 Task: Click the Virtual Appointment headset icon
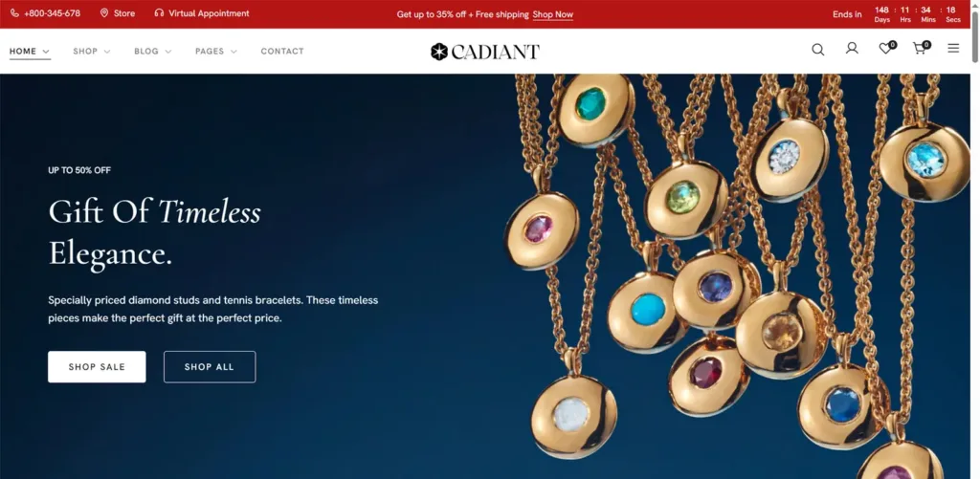160,13
